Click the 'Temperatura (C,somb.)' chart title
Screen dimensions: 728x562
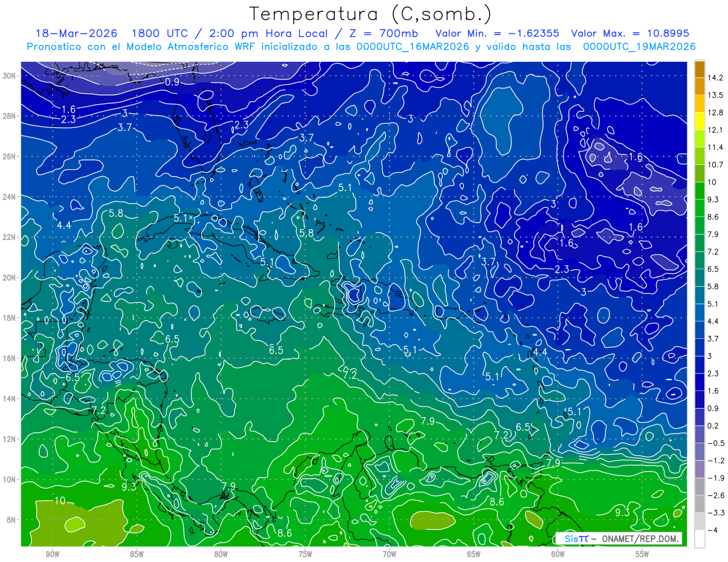(x=371, y=13)
